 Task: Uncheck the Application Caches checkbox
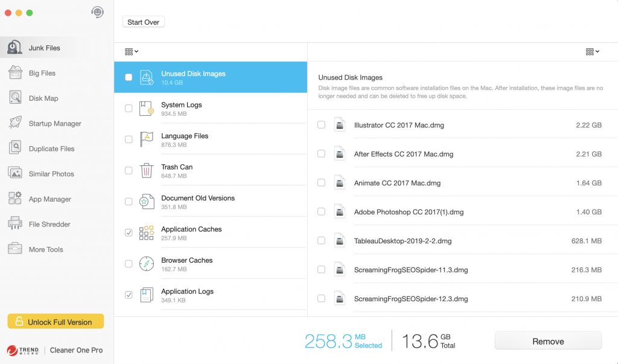[x=129, y=233]
